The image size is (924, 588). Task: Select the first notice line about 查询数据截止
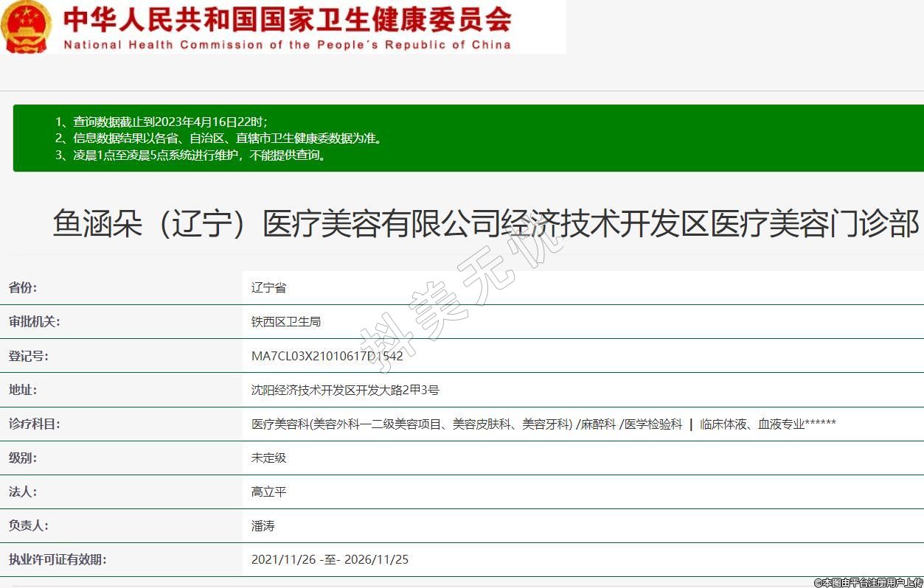(161, 122)
